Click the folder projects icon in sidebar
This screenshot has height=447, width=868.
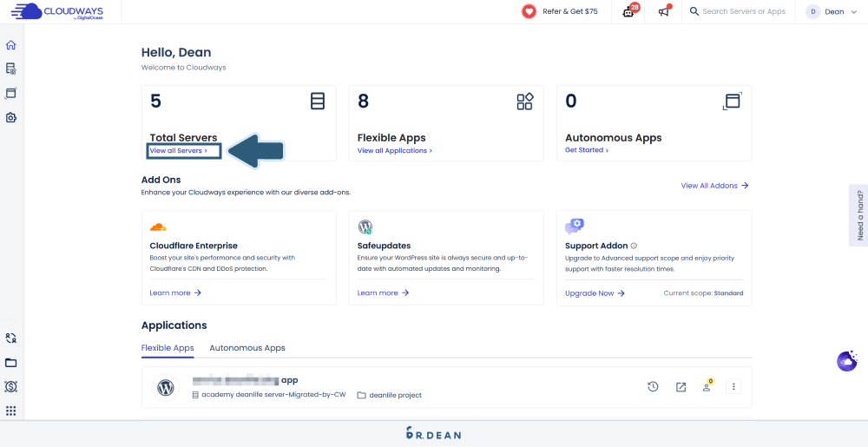coord(11,363)
